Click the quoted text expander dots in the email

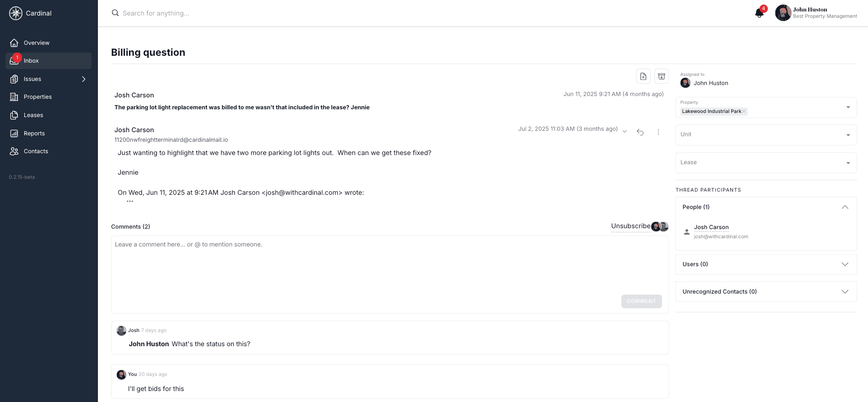click(130, 201)
